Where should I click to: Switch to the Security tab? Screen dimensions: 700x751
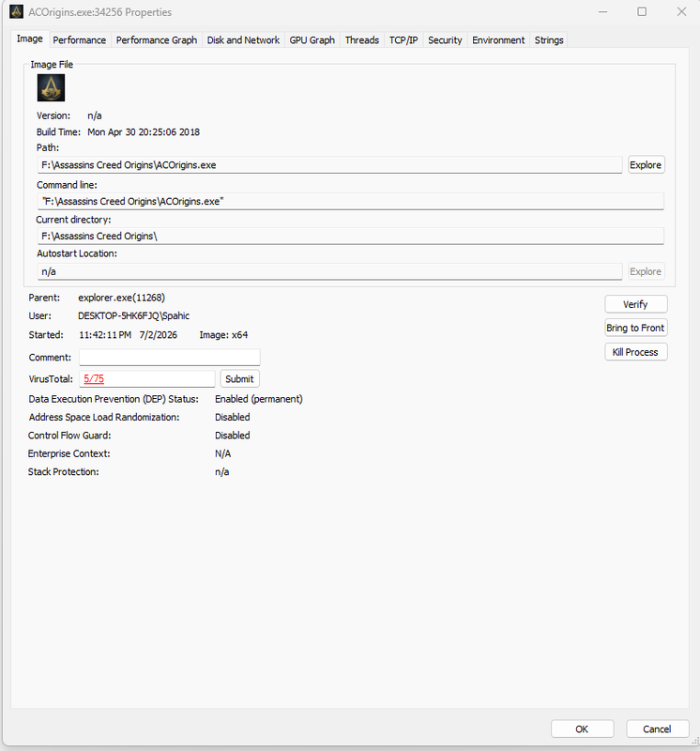pyautogui.click(x=446, y=40)
